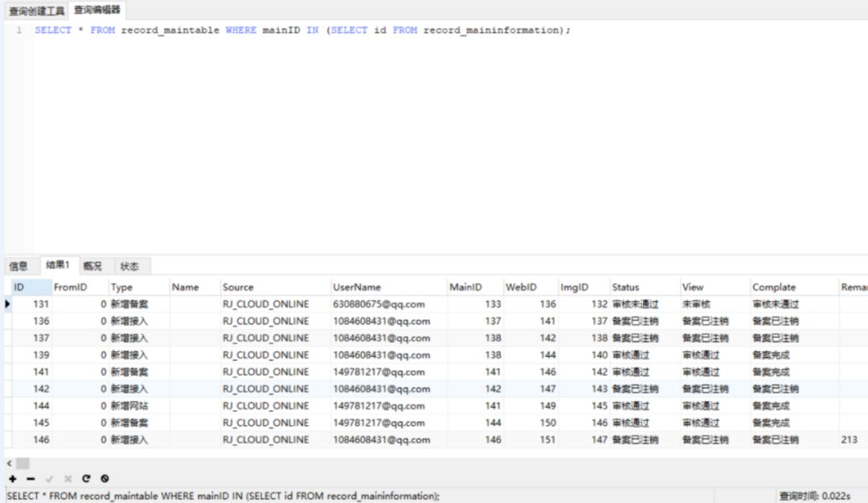This screenshot has width=868, height=503.
Task: Refresh results with the reload icon
Action: pyautogui.click(x=86, y=479)
